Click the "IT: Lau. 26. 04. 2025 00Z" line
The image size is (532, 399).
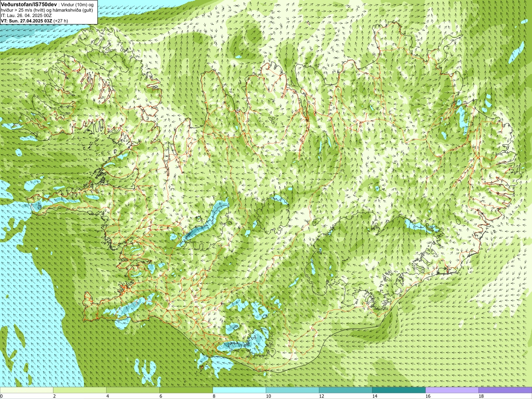pos(26,15)
